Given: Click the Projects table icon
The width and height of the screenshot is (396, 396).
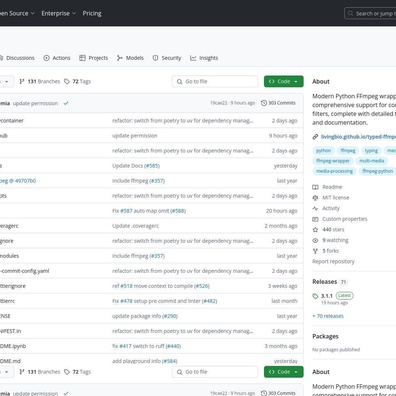Looking at the screenshot, I should click(82, 58).
